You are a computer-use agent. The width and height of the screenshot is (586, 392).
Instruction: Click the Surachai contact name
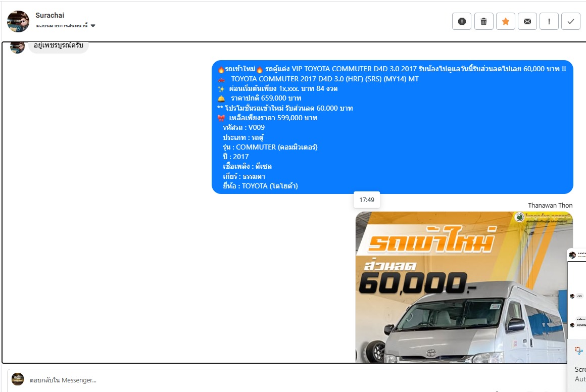[50, 15]
